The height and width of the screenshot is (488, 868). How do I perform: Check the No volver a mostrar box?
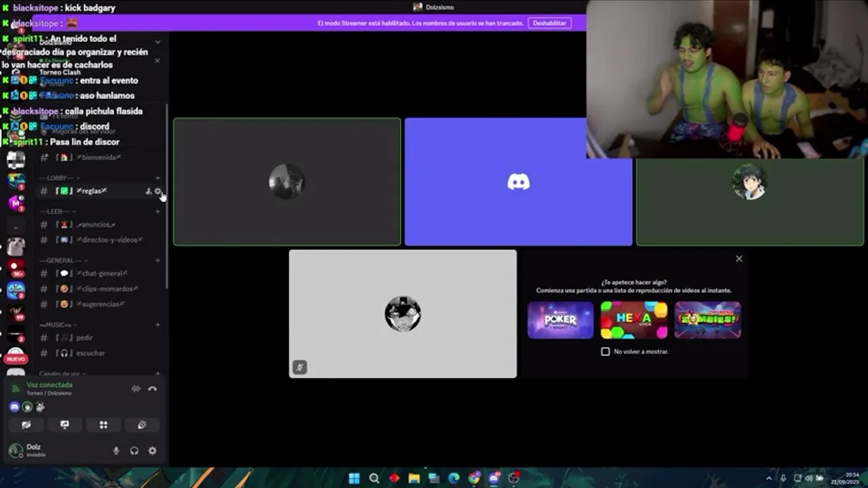(x=606, y=352)
